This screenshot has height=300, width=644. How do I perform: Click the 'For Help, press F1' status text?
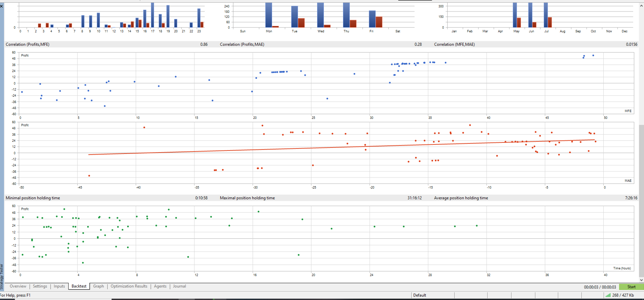point(15,295)
